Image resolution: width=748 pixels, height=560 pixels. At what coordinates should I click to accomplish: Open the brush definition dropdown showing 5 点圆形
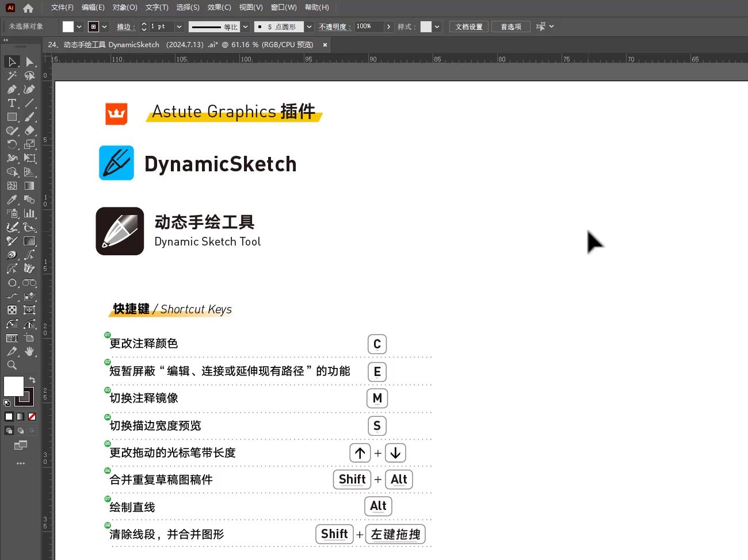[309, 26]
